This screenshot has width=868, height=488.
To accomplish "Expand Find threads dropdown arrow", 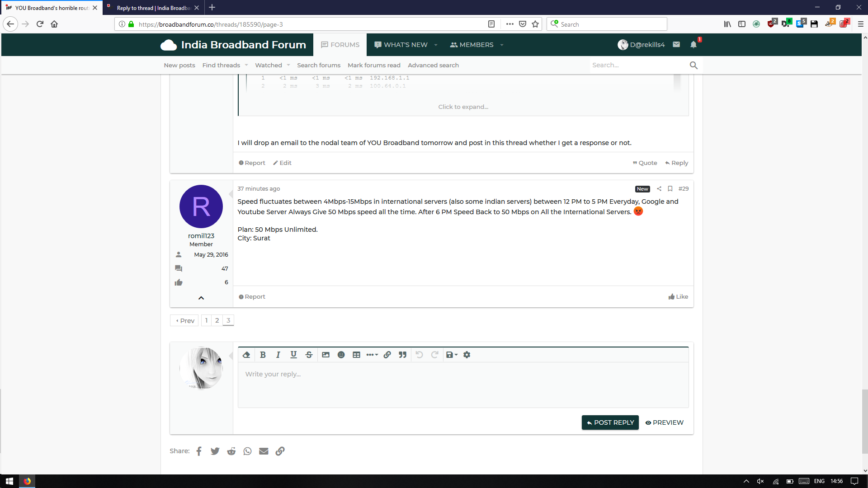I will pyautogui.click(x=246, y=66).
